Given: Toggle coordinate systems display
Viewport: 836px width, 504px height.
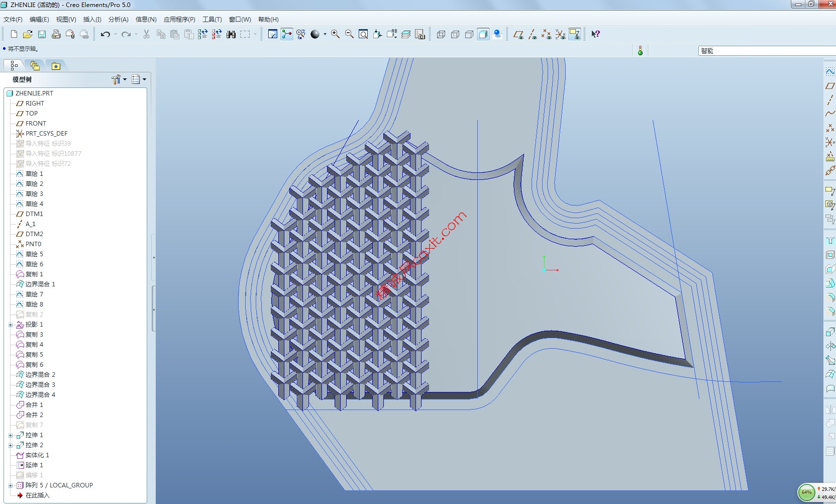Looking at the screenshot, I should click(561, 34).
